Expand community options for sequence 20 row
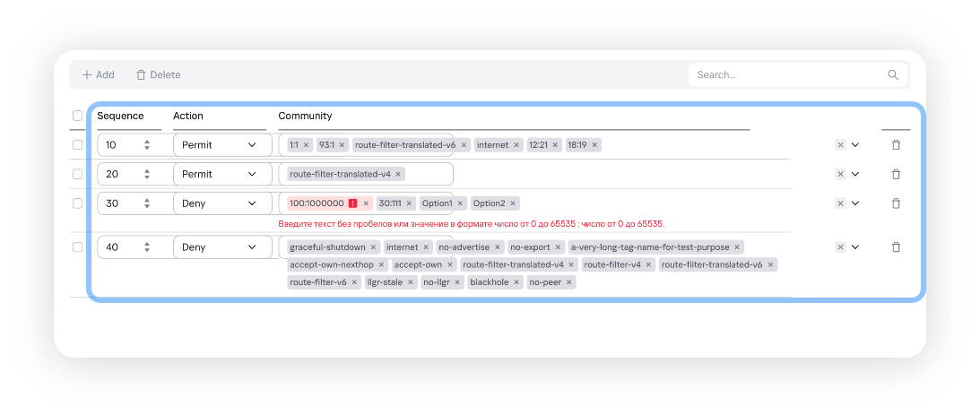This screenshot has width=980, height=415. (x=855, y=175)
